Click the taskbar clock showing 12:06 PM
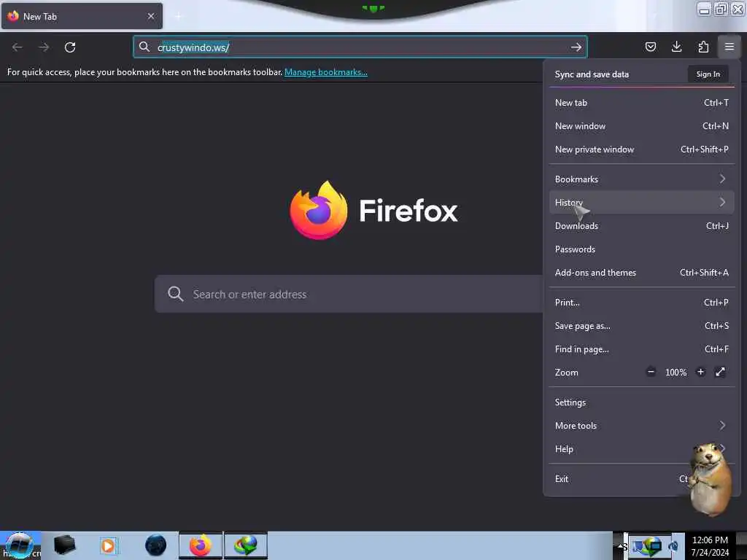747x560 pixels. [x=710, y=545]
